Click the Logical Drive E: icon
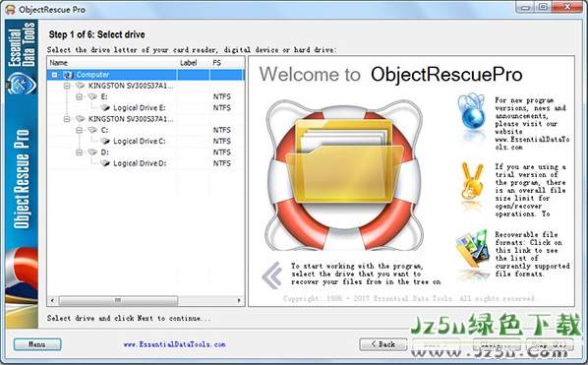Viewport: 588px width, 365px height. pyautogui.click(x=105, y=108)
